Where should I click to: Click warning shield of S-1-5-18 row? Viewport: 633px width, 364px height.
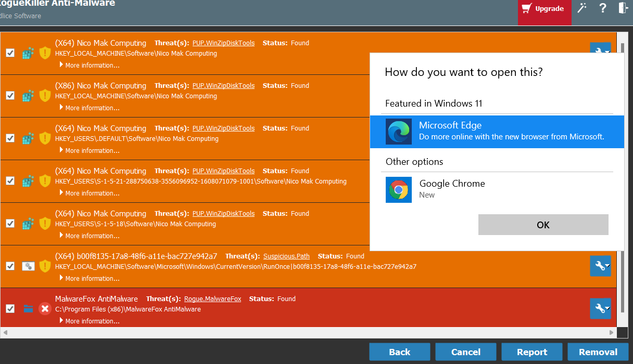point(45,224)
